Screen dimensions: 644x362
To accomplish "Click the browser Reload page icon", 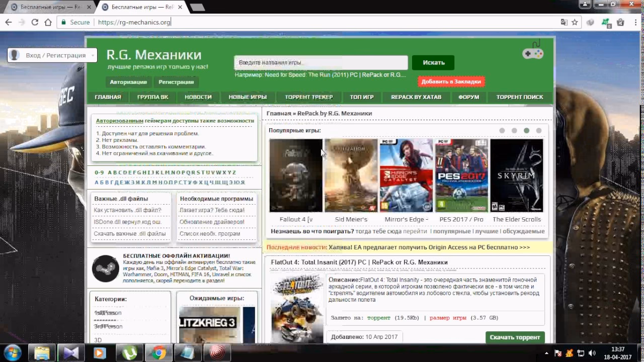I will 35,22.
